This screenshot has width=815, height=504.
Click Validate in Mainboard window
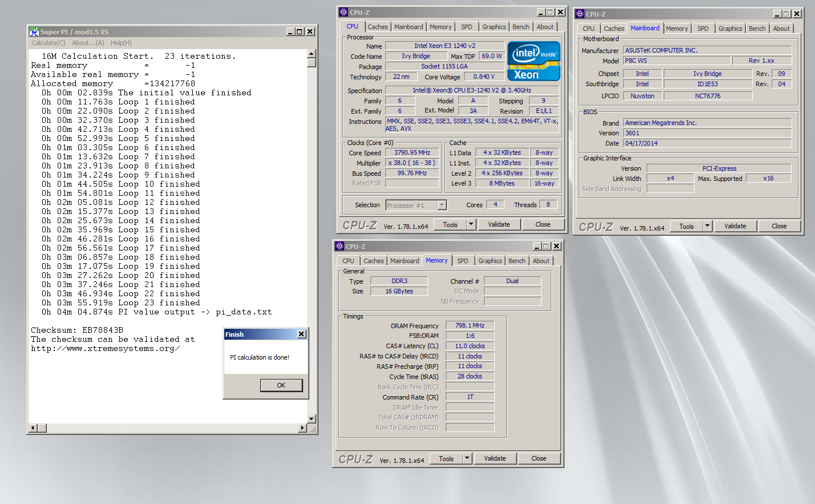[735, 226]
